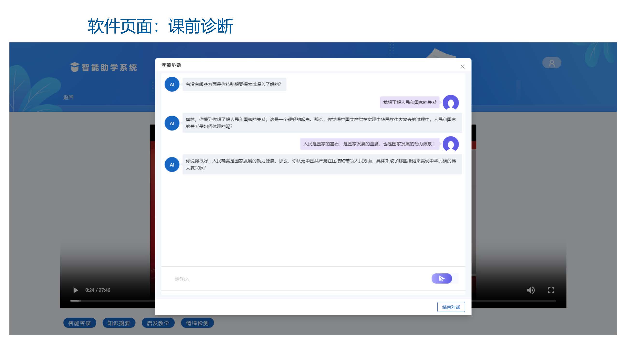This screenshot has height=362, width=644.
Task: Mute the video volume icon
Action: tap(531, 290)
